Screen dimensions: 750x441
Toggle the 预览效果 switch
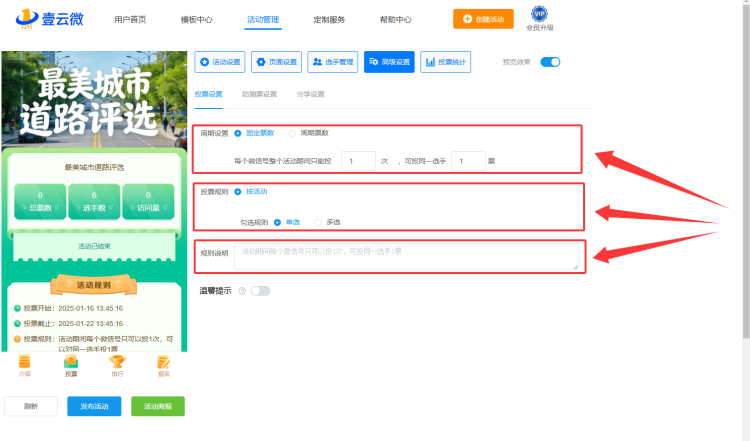point(550,62)
